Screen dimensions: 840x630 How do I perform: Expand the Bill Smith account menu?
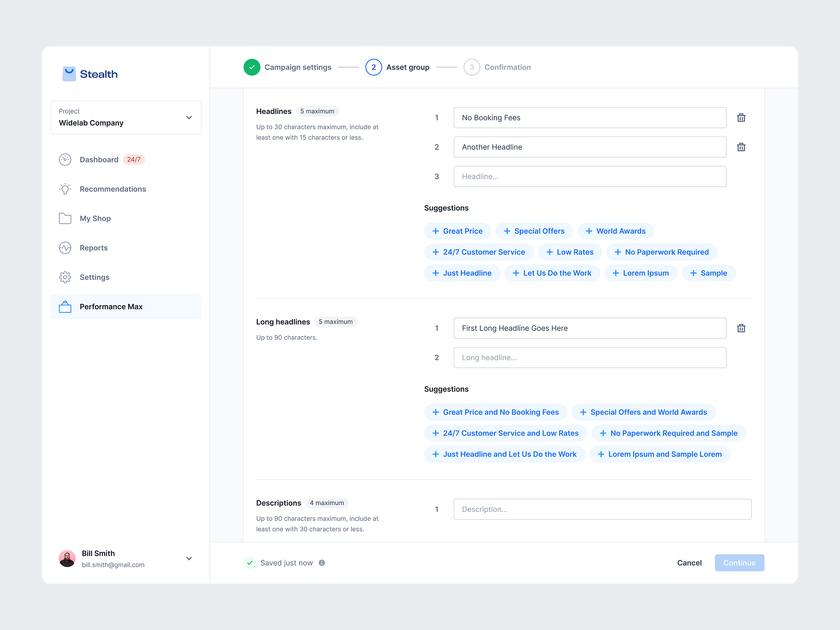pyautogui.click(x=189, y=559)
